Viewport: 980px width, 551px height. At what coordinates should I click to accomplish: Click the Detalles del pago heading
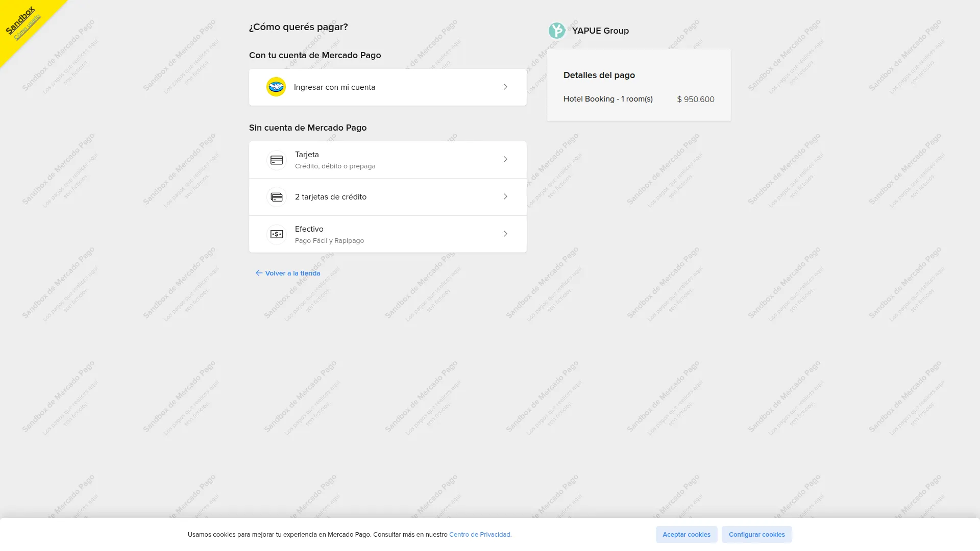(x=599, y=75)
